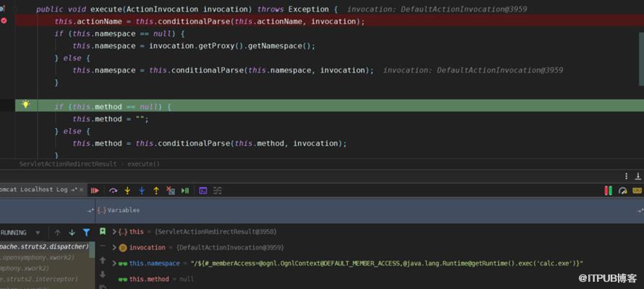Open the Evaluate Expression icon
644x289 pixels.
[203, 190]
